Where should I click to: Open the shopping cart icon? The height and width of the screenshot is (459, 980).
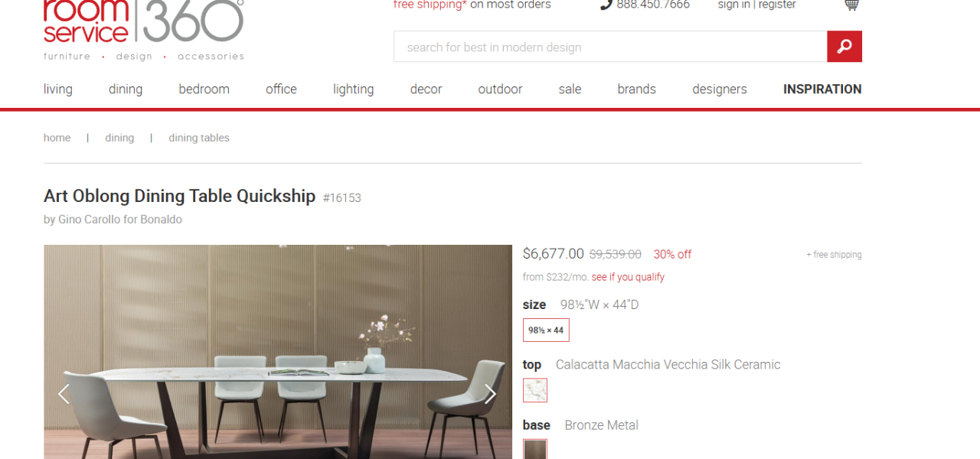click(x=851, y=5)
